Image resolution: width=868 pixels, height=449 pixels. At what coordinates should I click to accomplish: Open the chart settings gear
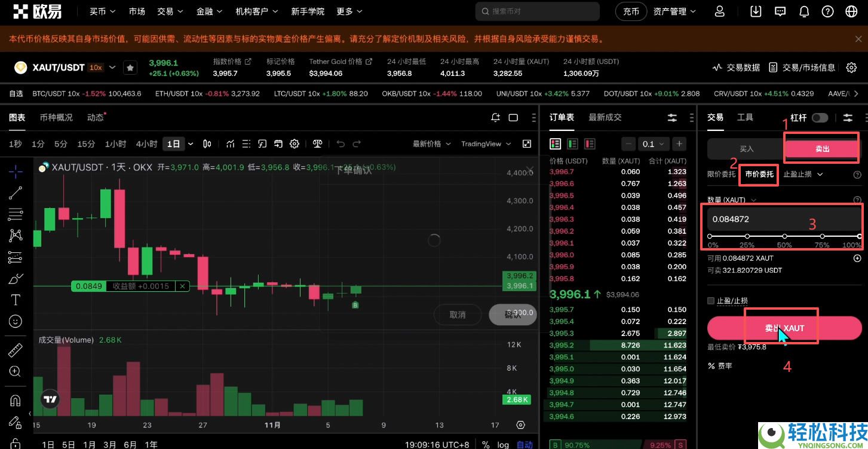[294, 143]
